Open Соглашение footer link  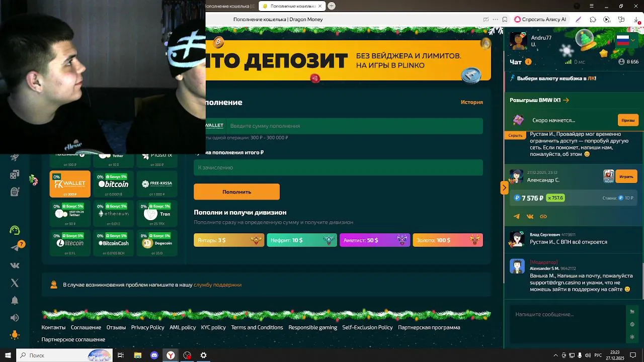click(86, 327)
